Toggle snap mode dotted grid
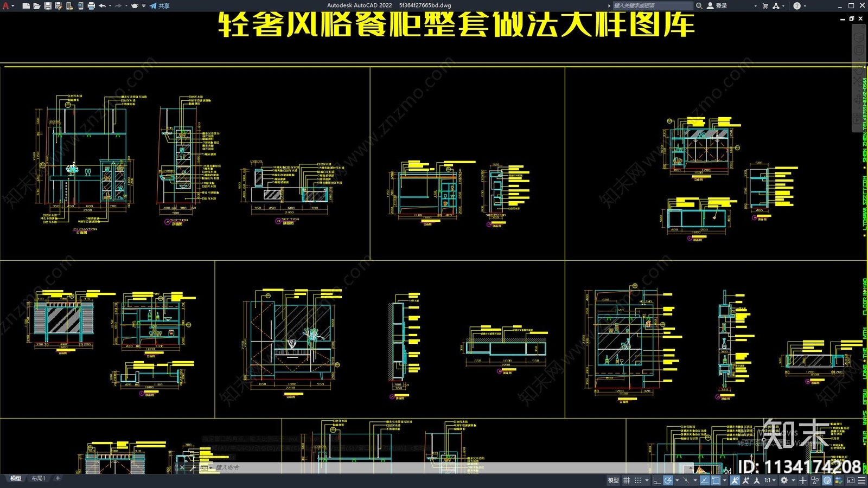 pyautogui.click(x=638, y=480)
